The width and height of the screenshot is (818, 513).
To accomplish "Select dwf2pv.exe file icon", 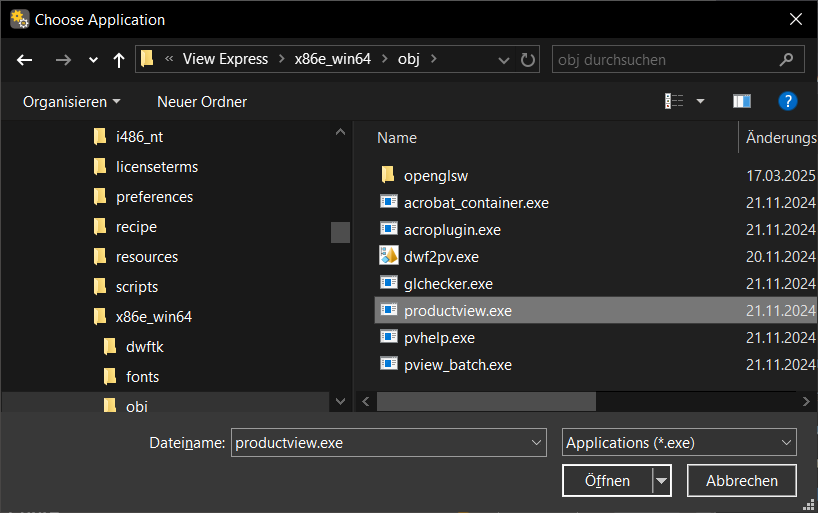I will click(x=389, y=255).
